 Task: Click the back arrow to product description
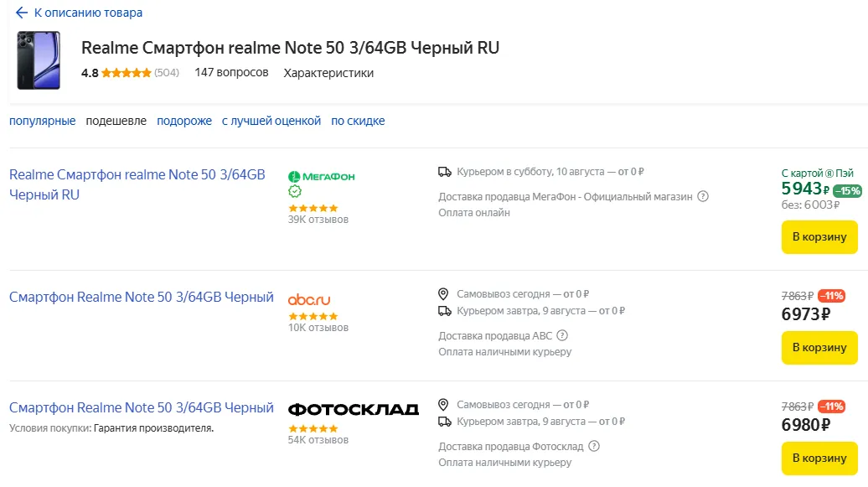pos(22,13)
